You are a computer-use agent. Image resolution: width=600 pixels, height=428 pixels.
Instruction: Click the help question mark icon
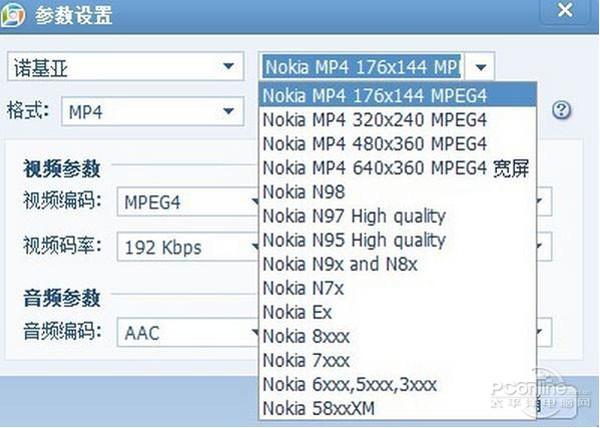(x=561, y=110)
